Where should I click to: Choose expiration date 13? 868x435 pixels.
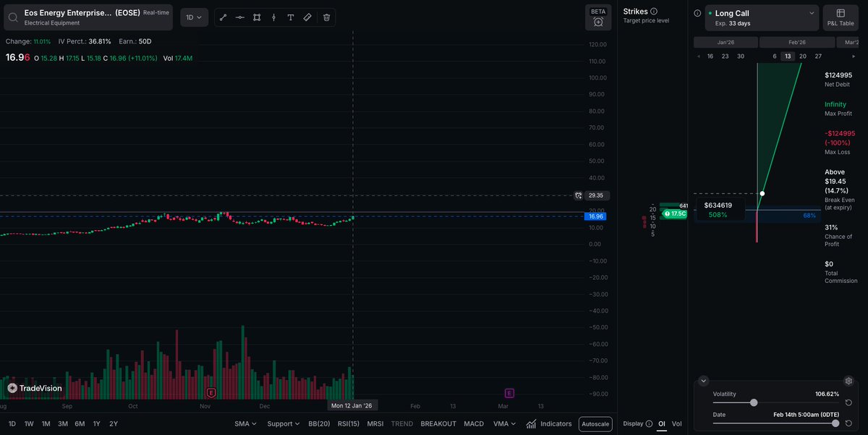(788, 56)
